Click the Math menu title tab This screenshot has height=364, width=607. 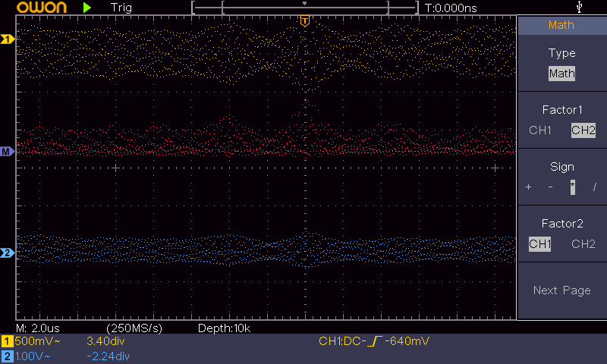click(561, 25)
